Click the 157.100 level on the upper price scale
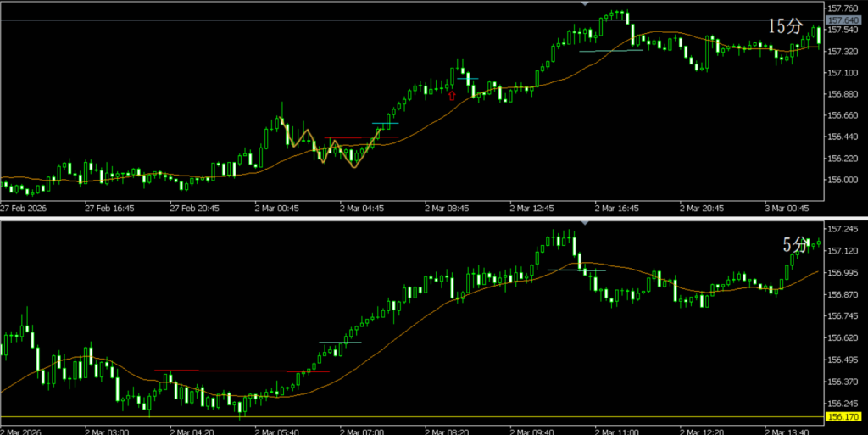 click(844, 72)
